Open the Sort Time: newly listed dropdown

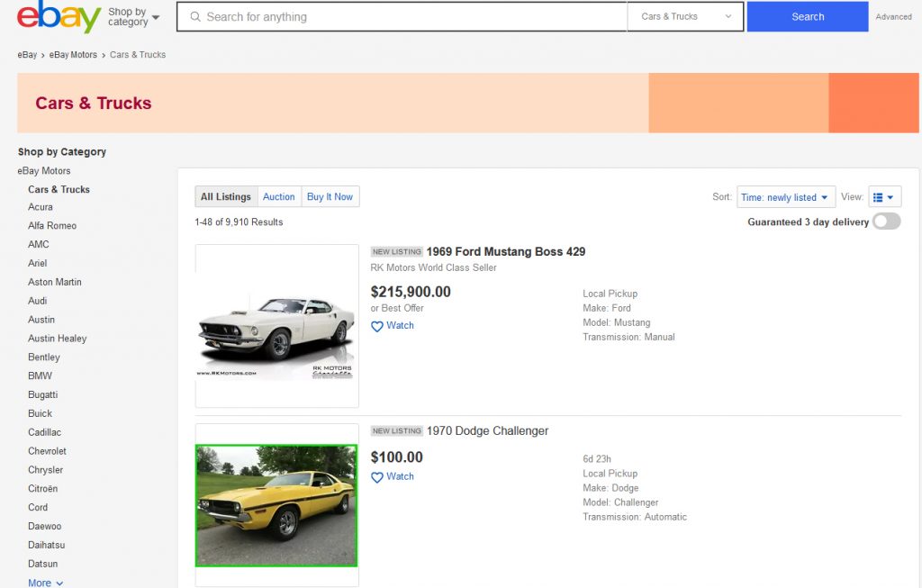click(x=785, y=197)
